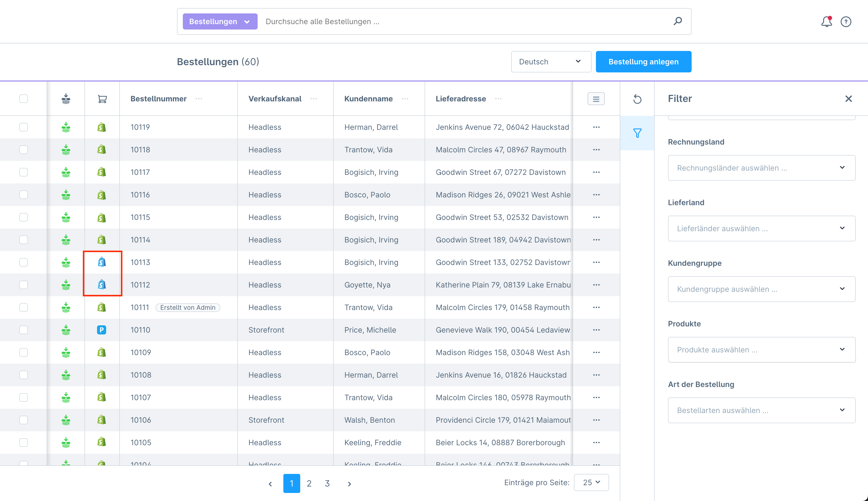
Task: Click the blue Shopify icon for order 10113
Action: 101,262
